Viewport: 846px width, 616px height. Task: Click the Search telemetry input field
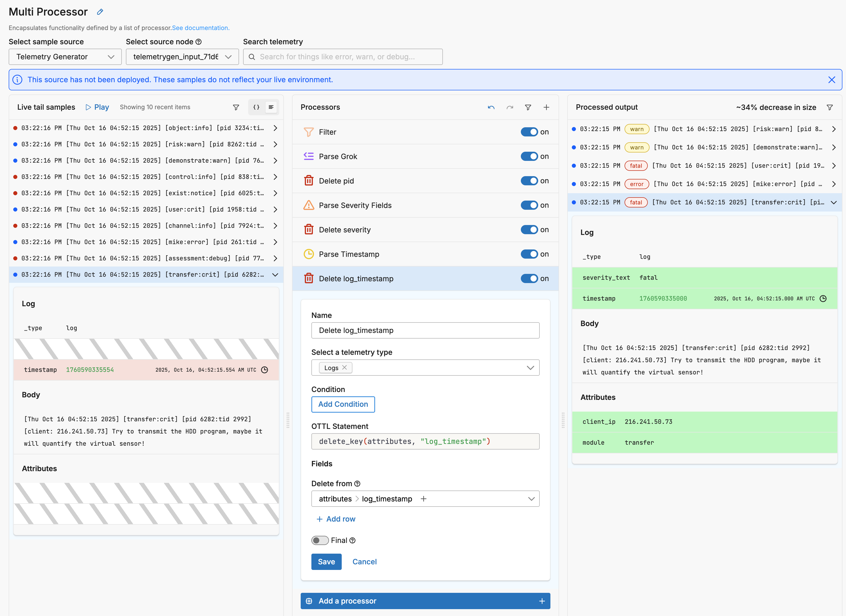(342, 57)
